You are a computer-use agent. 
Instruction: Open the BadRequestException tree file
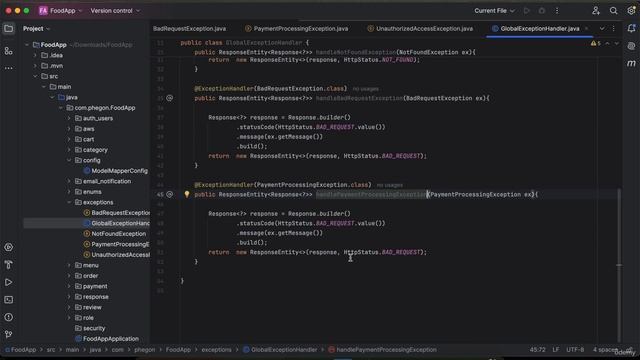(x=117, y=213)
